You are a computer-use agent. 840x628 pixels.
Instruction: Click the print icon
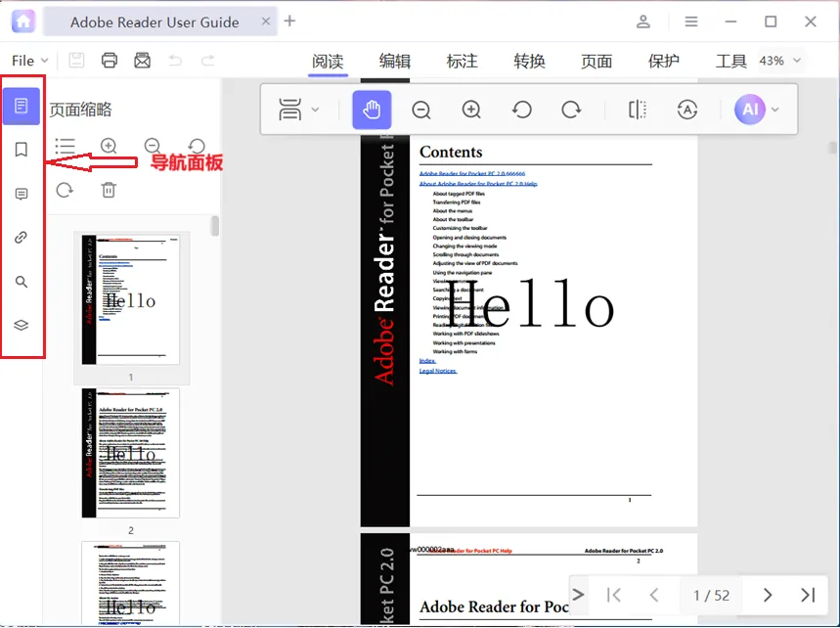[x=110, y=60]
